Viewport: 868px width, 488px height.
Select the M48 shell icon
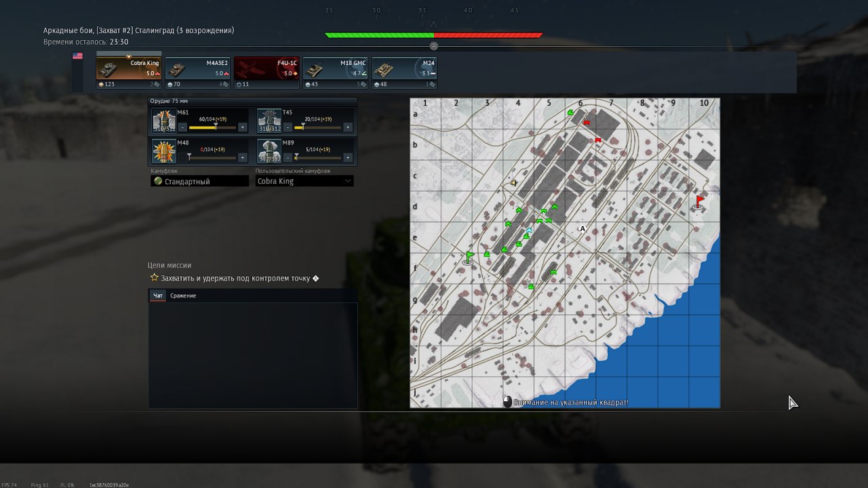click(x=163, y=150)
